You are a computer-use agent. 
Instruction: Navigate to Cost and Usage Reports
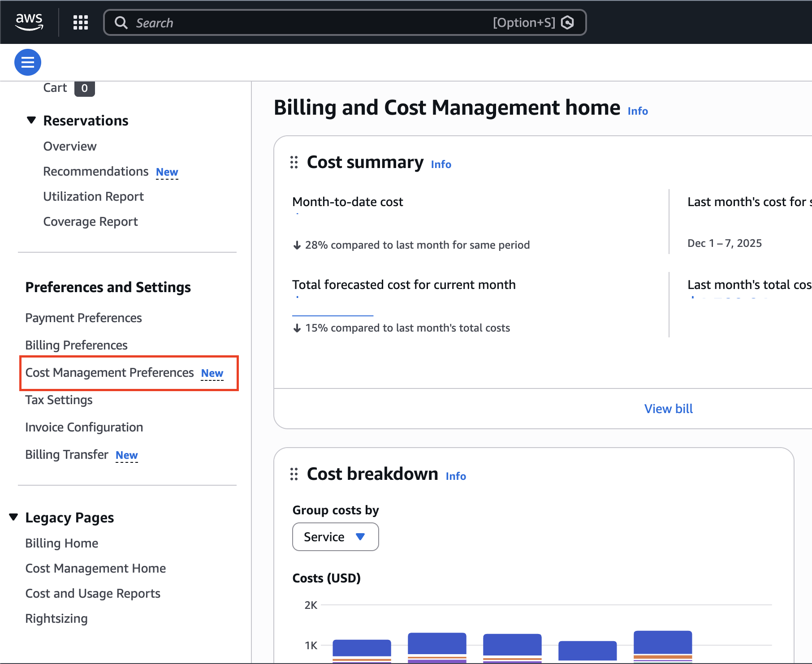(93, 594)
